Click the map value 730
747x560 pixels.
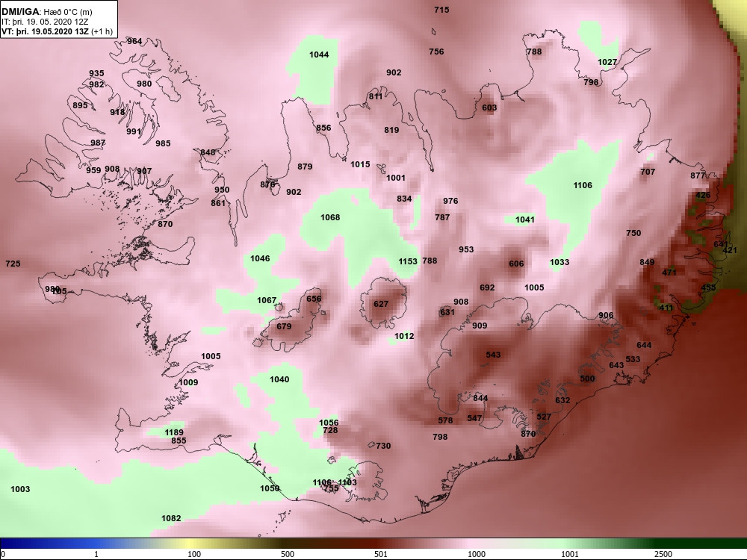tap(383, 446)
